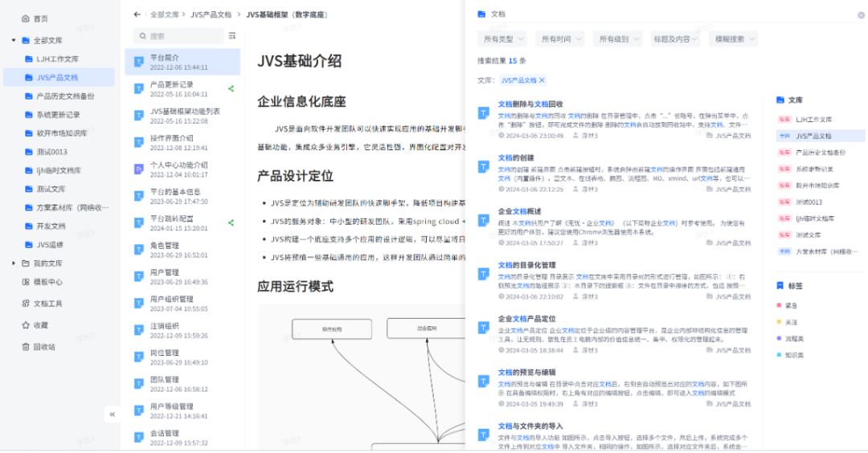Expand the 我的文库 tree node
The height and width of the screenshot is (453, 868).
pyautogui.click(x=14, y=263)
